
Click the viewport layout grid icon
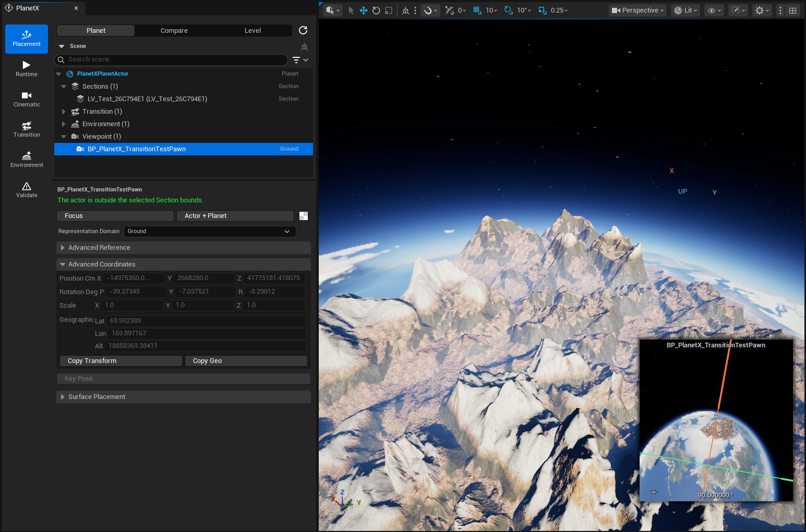792,10
